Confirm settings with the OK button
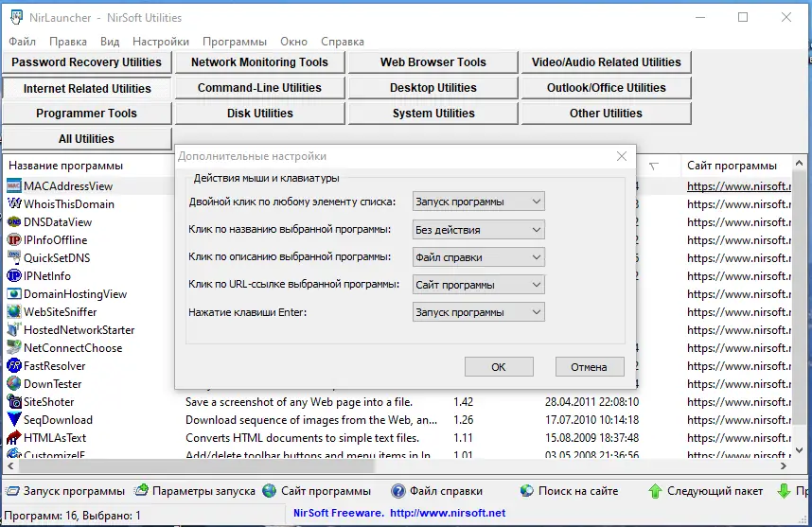This screenshot has height=527, width=812. pos(499,367)
